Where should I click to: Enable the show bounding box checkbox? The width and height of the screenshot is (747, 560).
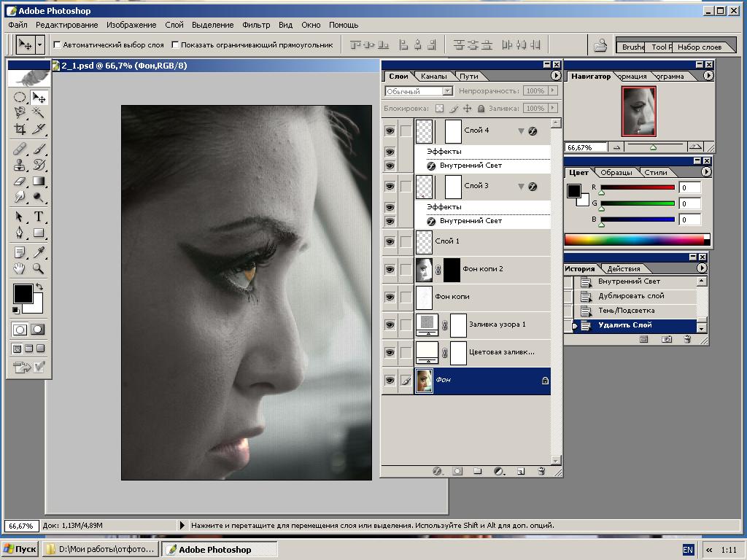tap(175, 45)
